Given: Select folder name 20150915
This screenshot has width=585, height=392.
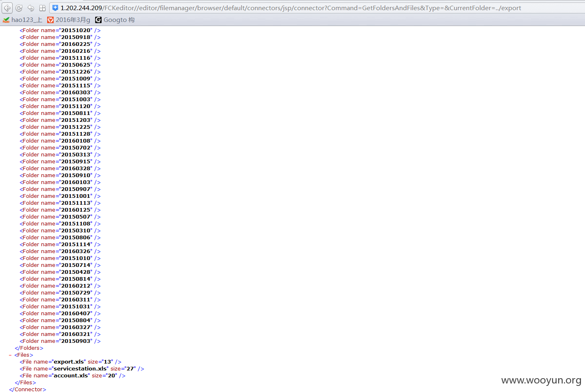Looking at the screenshot, I should coord(76,162).
